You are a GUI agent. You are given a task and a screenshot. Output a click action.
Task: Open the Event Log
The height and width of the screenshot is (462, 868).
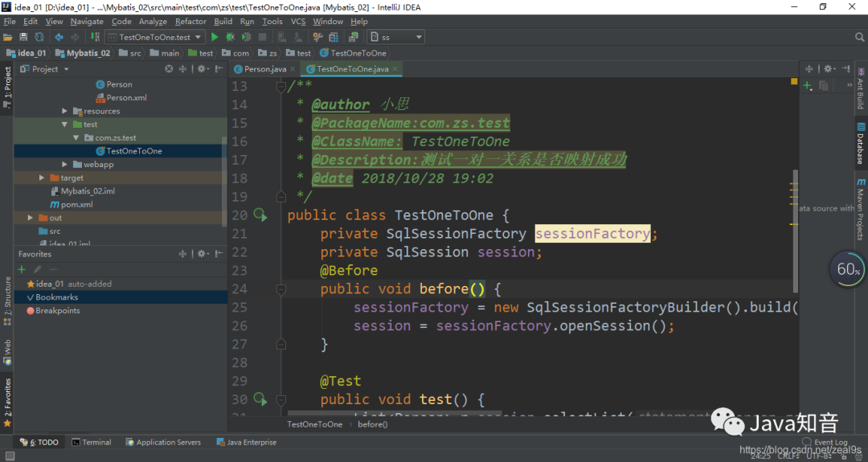(825, 442)
